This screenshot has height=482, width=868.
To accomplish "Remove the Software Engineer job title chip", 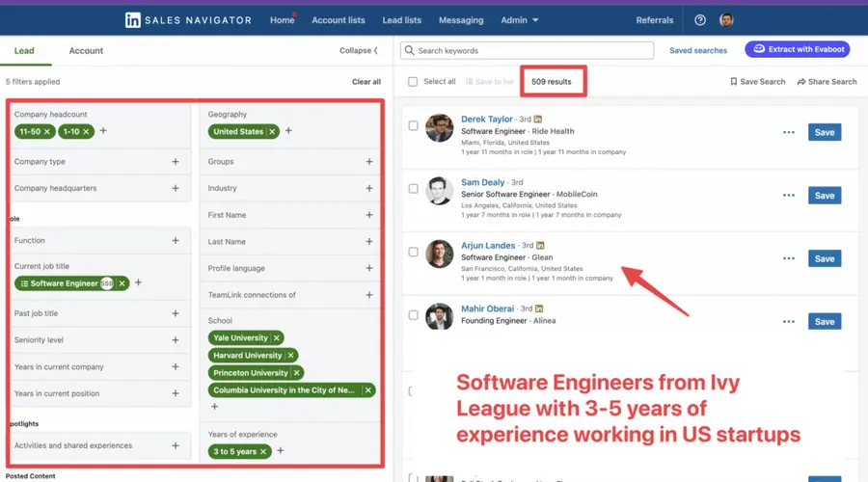I will click(122, 283).
